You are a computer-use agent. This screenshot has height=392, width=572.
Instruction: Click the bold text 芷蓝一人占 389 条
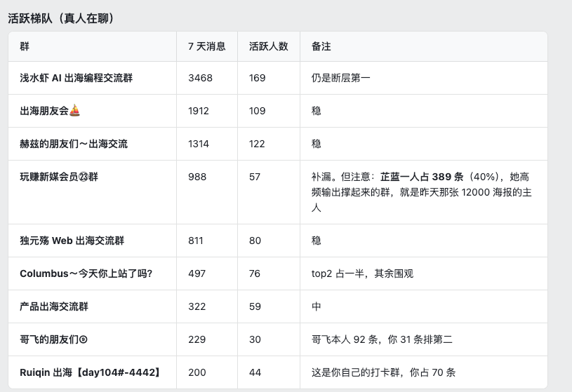[422, 177]
